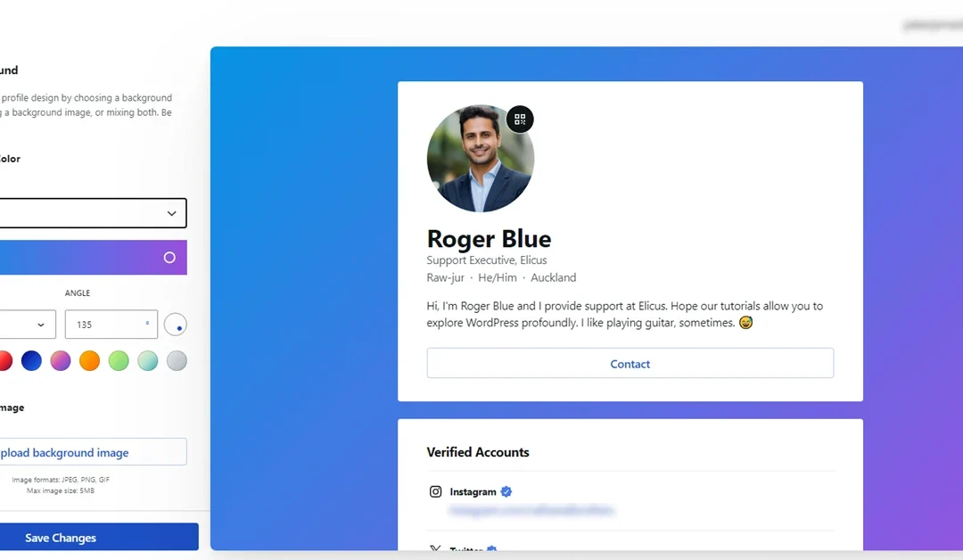Click the "Verified Accounts" heading

pos(478,452)
